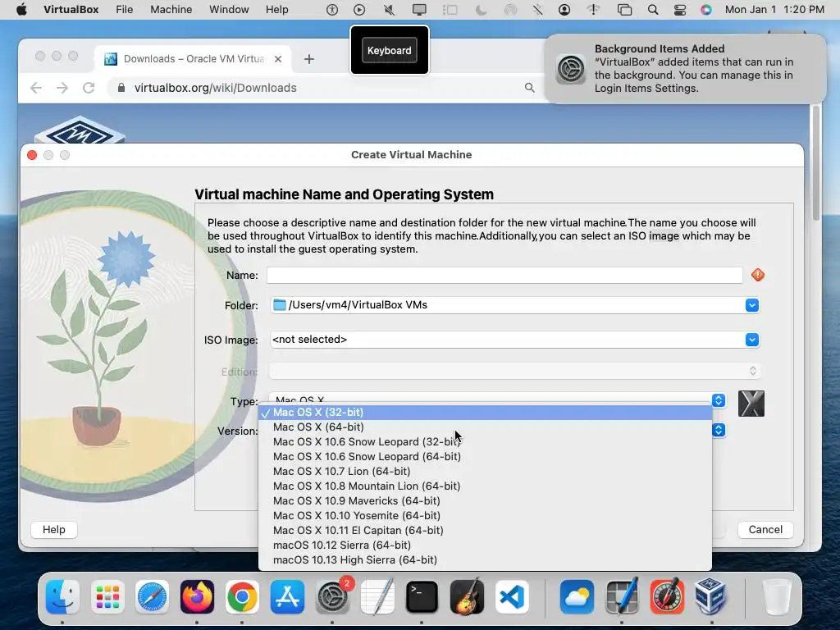Image resolution: width=840 pixels, height=630 pixels.
Task: Click the Keyboard overlay button
Action: [x=390, y=50]
